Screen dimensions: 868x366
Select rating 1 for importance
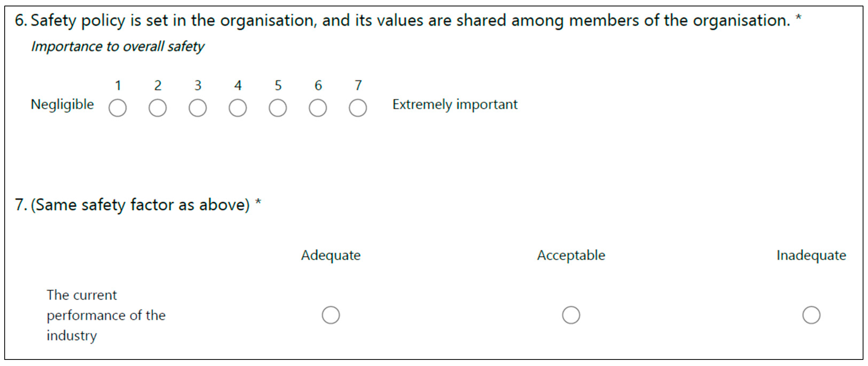[118, 108]
